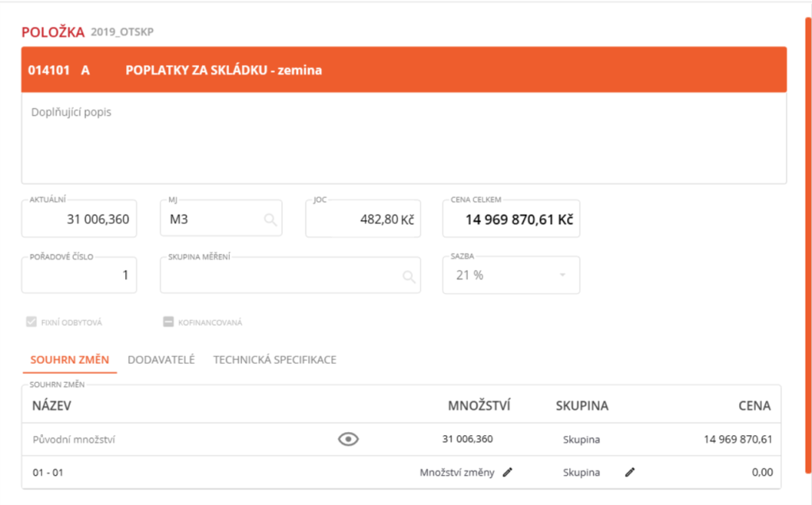
Task: Click the orange vertical scrollbar
Action: pos(807,238)
